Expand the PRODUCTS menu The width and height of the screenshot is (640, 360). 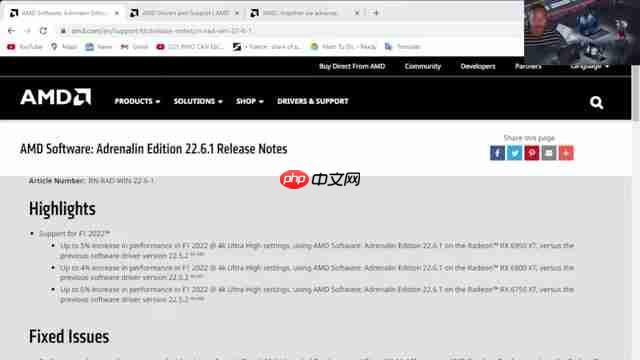point(137,101)
